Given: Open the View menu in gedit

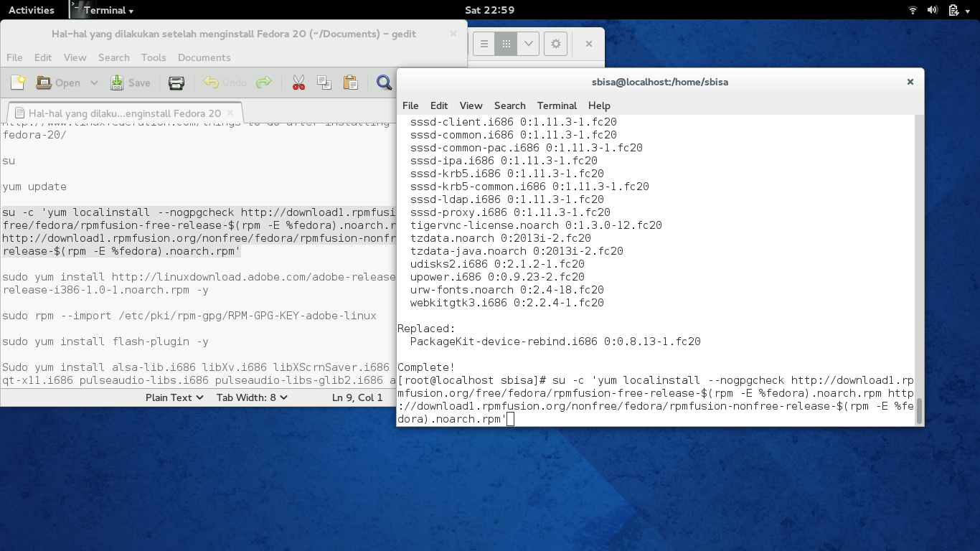Looking at the screenshot, I should coord(75,57).
